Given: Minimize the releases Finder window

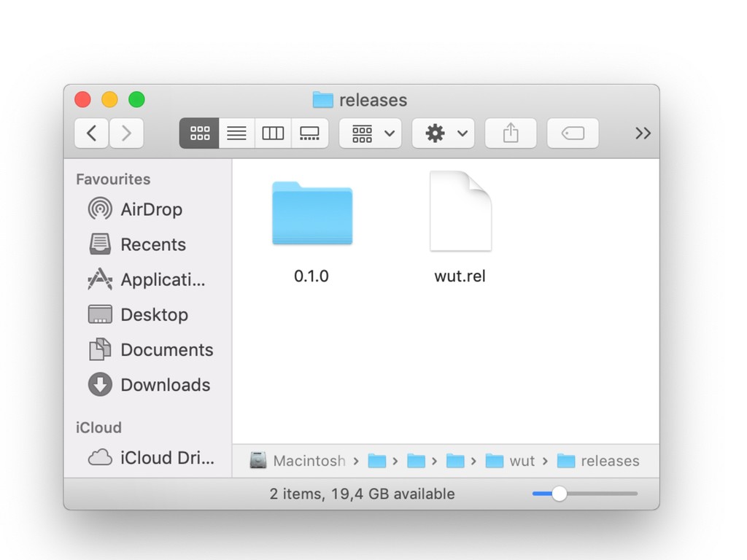Looking at the screenshot, I should point(109,99).
